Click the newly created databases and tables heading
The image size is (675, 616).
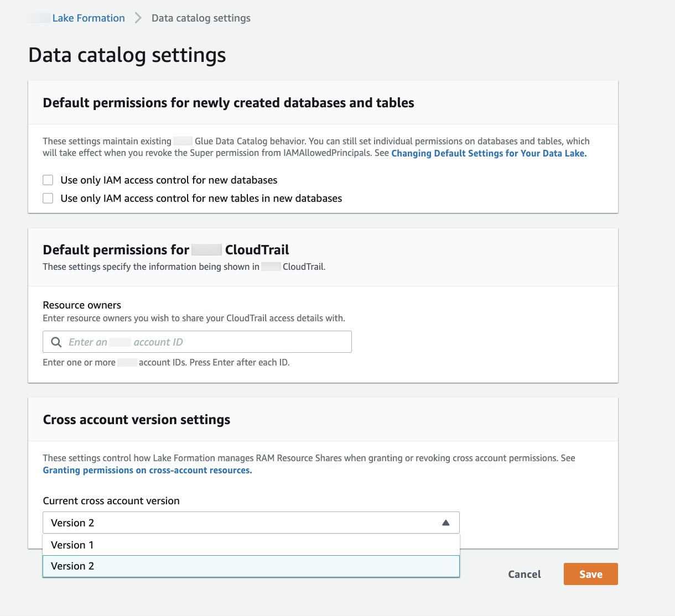[x=228, y=103]
